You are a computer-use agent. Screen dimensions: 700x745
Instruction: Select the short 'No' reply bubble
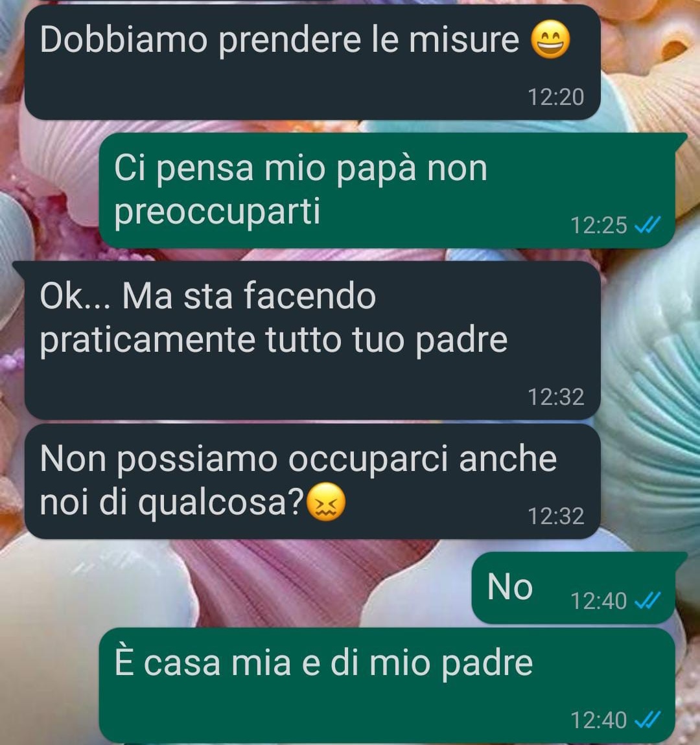[x=574, y=588]
